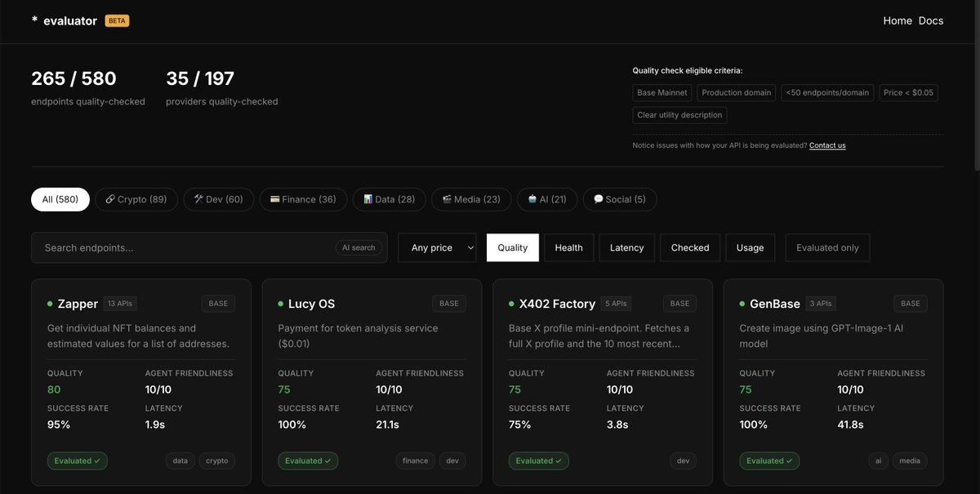The width and height of the screenshot is (980, 494).
Task: Click the data tag on the Zapper card
Action: coord(180,461)
